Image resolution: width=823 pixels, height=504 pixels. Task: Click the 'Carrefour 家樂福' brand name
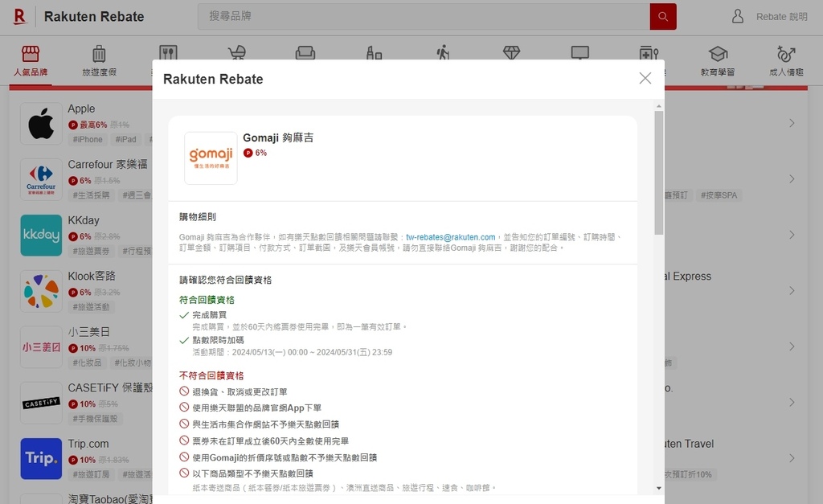[x=108, y=164]
